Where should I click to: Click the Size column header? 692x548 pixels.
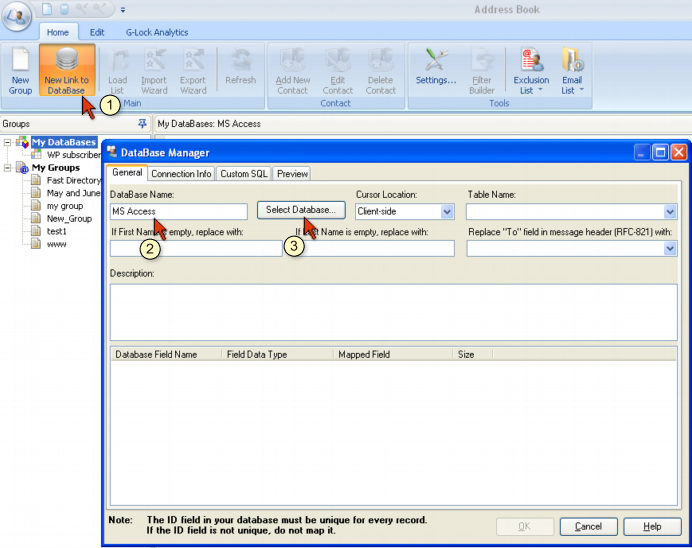[x=473, y=354]
